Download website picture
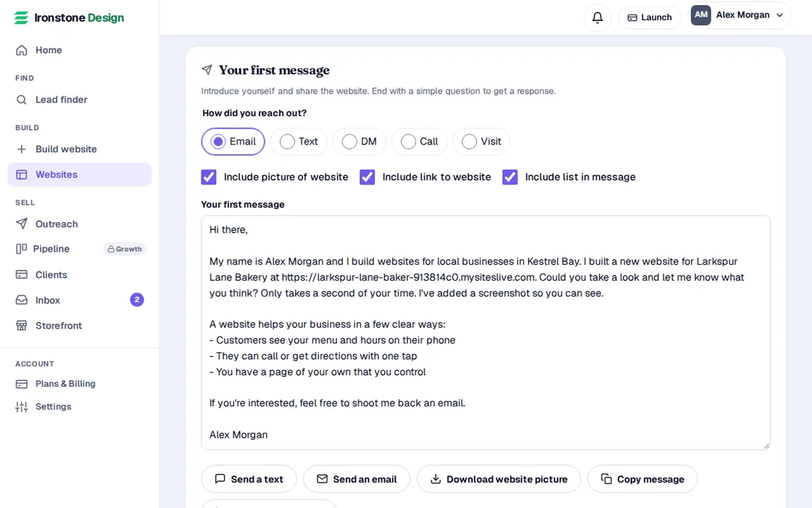Viewport: 812px width, 508px height. tap(499, 479)
